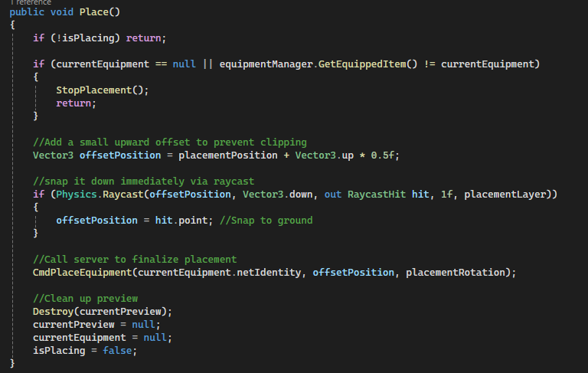Click the void keyword in method signature
This screenshot has width=588, height=373.
[62, 13]
